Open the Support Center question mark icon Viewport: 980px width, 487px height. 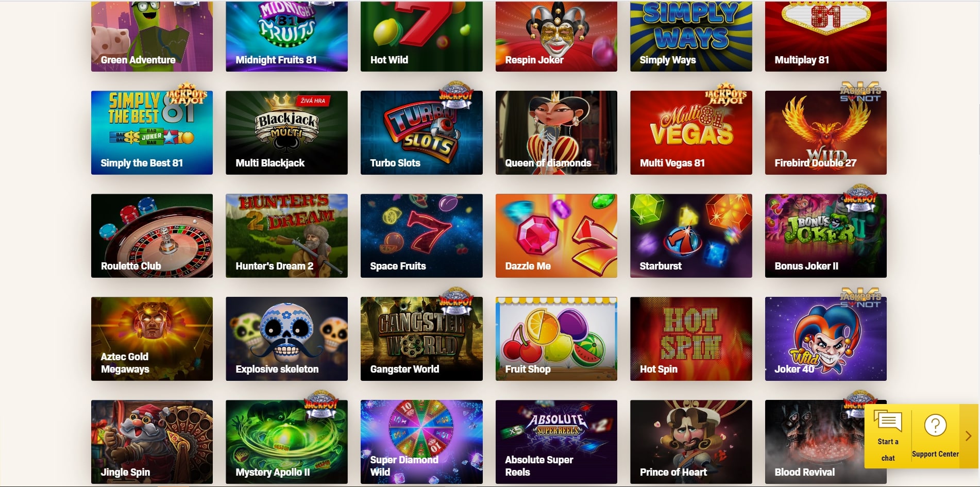pos(935,426)
